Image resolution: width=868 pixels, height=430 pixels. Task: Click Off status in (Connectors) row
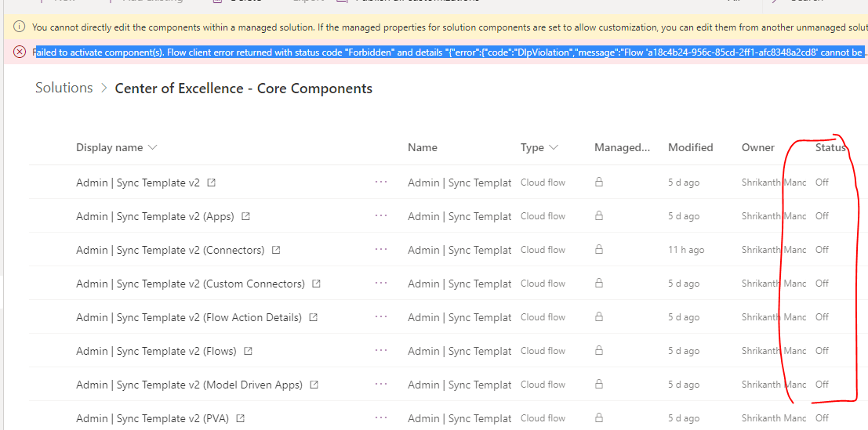[x=822, y=250]
